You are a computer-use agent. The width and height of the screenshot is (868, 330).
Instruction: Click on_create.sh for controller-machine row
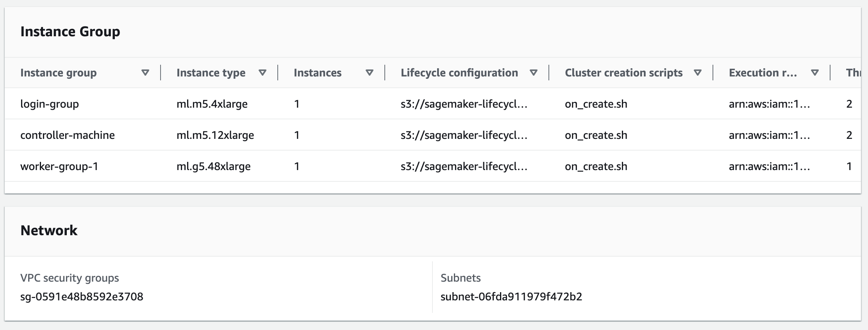point(596,135)
